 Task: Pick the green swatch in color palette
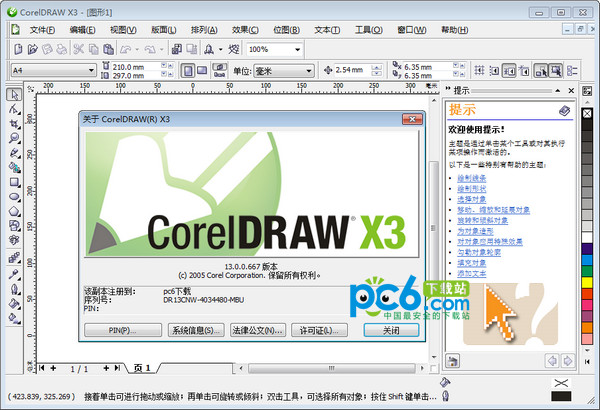click(587, 271)
